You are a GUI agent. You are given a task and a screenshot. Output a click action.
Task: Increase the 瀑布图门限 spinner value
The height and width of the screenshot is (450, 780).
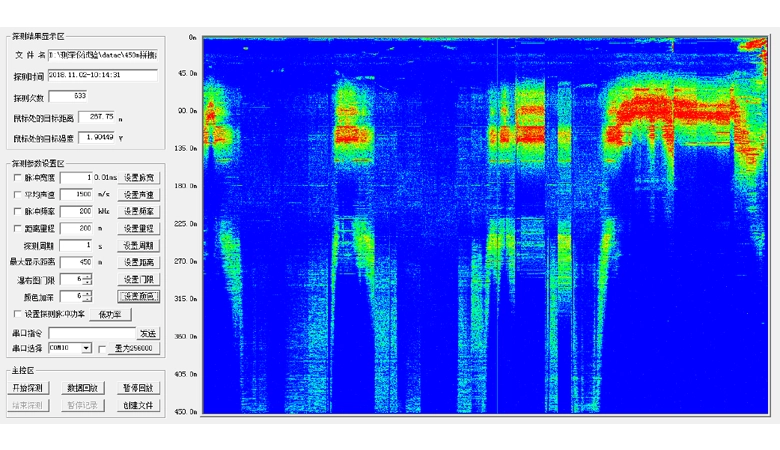coord(88,276)
